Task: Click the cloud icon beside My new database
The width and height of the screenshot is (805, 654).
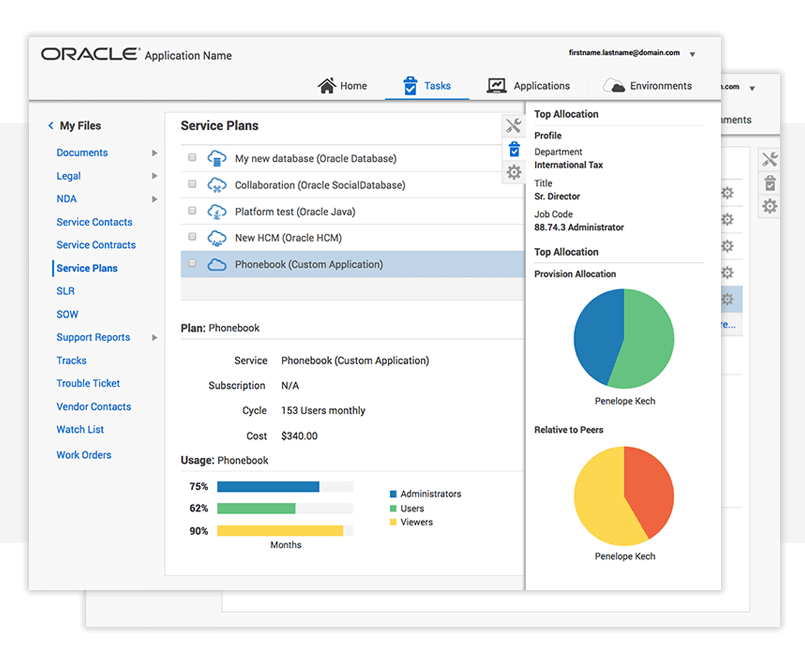Action: [217, 159]
